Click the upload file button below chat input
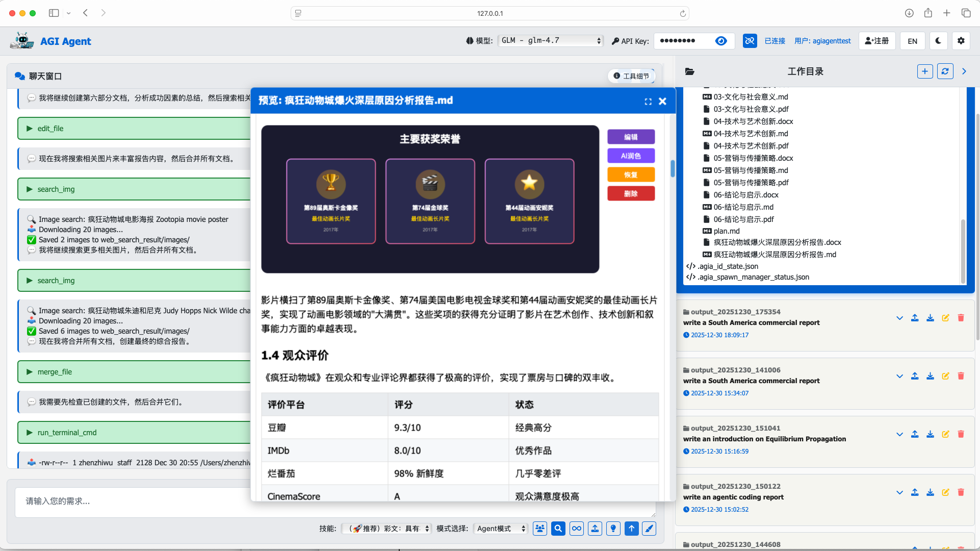This screenshot has width=980, height=551. click(x=595, y=529)
